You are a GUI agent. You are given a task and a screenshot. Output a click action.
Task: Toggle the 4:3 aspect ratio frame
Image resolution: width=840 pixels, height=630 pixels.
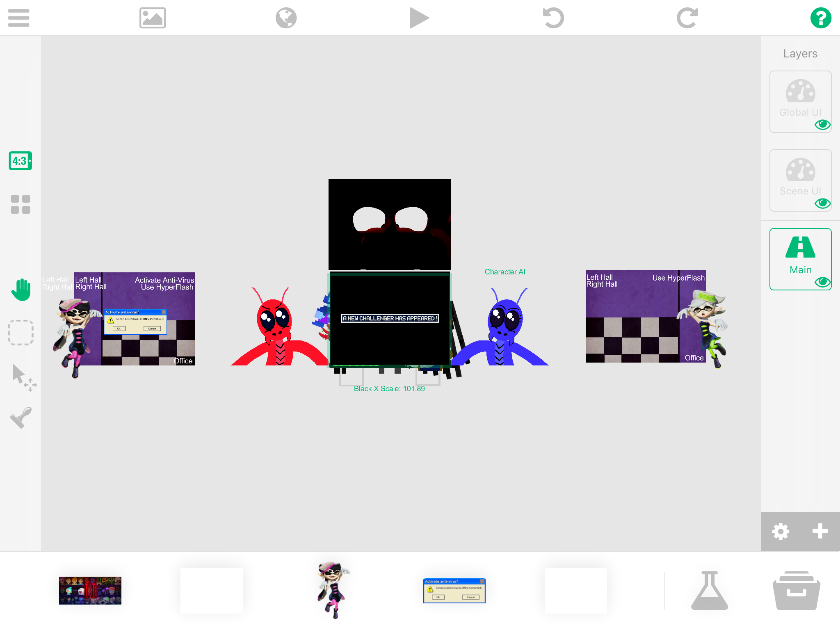pos(20,161)
